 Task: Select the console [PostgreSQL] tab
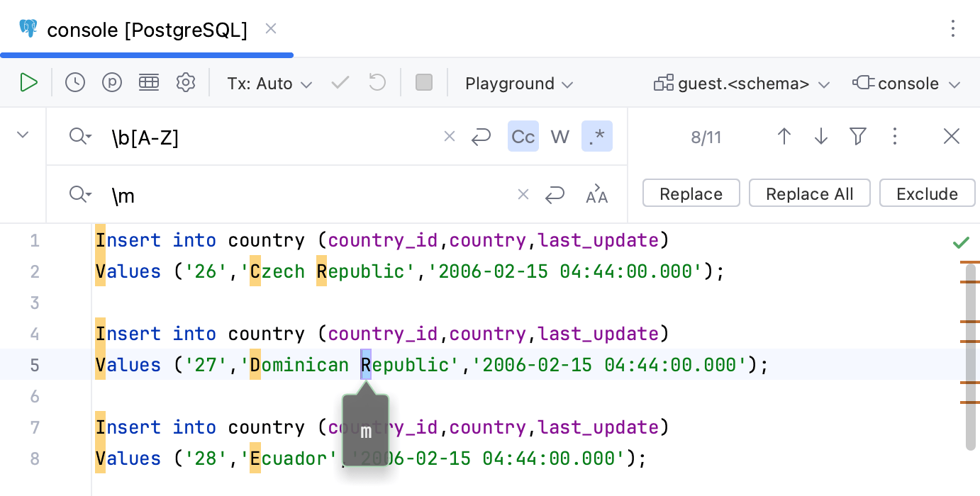(146, 30)
